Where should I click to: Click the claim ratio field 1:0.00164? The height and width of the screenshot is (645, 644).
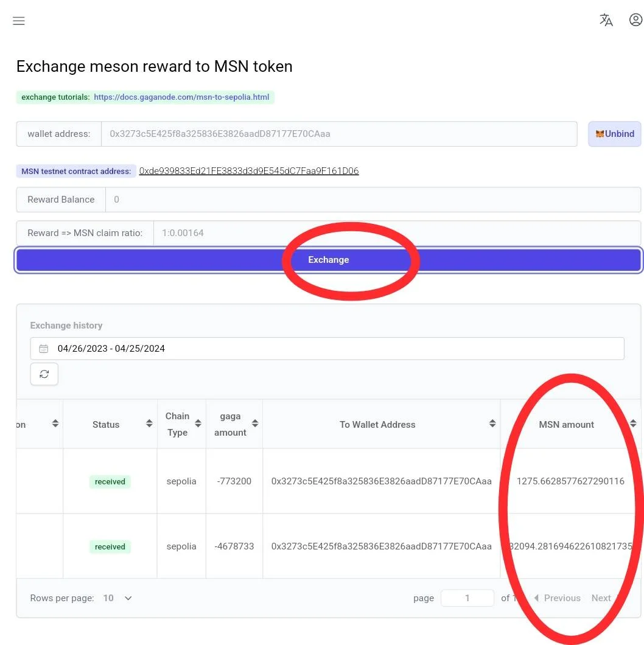[x=397, y=233]
